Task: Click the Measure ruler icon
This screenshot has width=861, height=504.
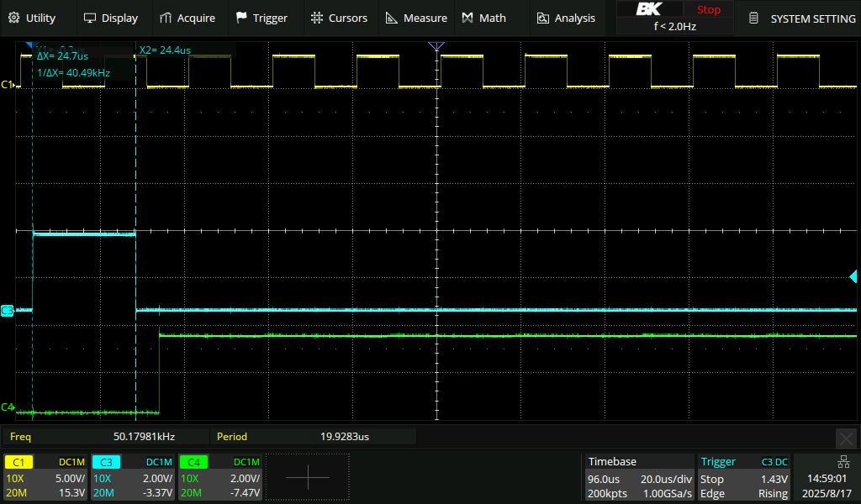Action: 392,18
